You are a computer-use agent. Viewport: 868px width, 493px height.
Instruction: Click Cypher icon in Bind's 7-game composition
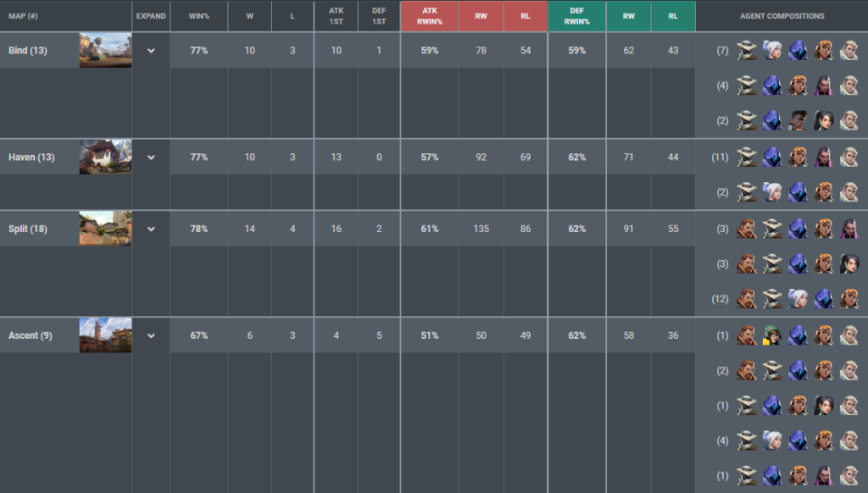[x=746, y=51]
